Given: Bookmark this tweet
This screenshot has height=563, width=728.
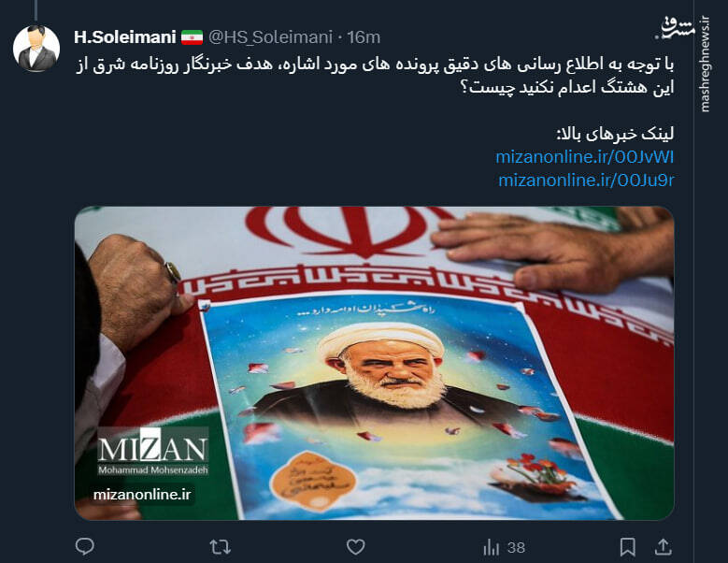Looking at the screenshot, I should point(627,547).
